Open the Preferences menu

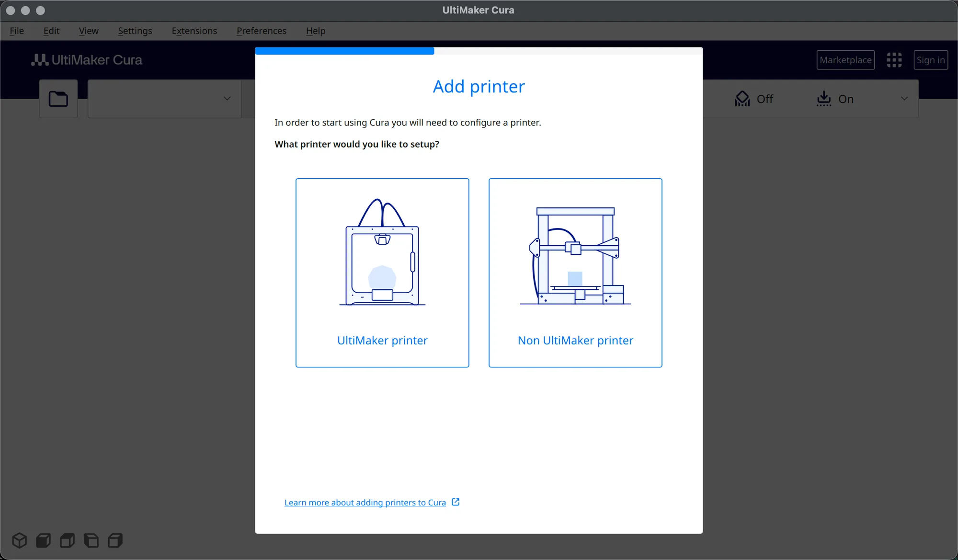coord(262,31)
